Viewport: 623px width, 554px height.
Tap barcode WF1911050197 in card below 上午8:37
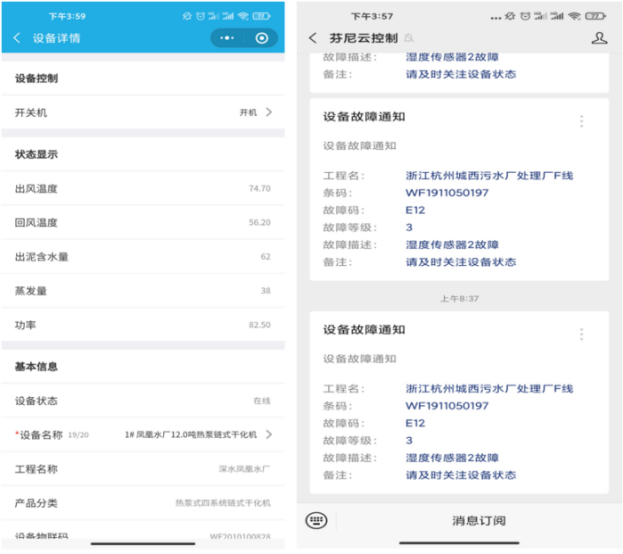click(447, 406)
